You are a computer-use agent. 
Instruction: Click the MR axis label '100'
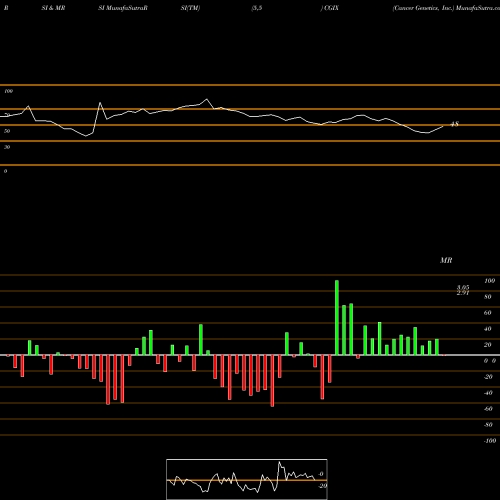coord(490,281)
